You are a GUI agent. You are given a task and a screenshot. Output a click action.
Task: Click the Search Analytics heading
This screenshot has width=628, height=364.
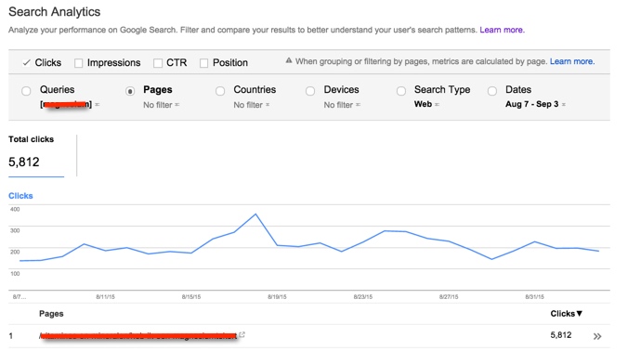click(x=55, y=12)
